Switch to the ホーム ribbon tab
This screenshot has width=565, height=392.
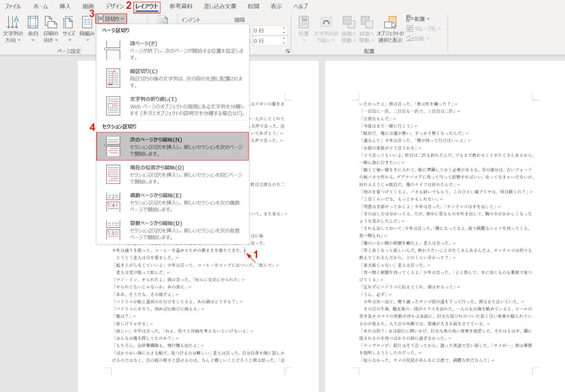41,6
